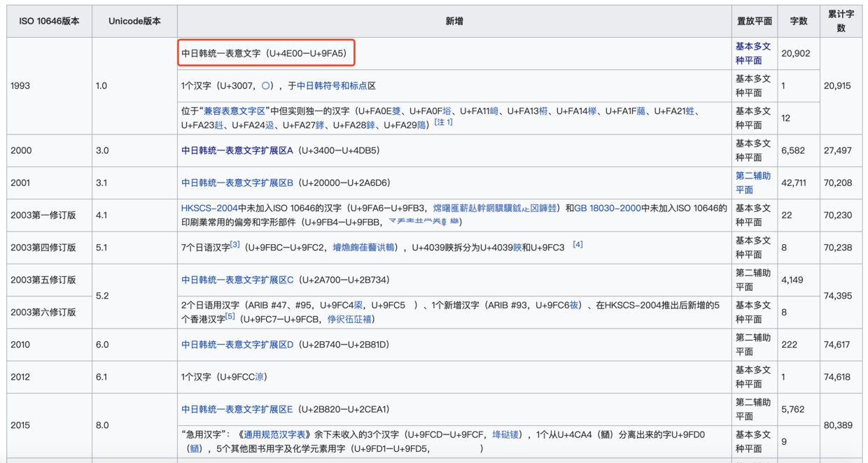Click the character link after U+FA0E
The width and height of the screenshot is (868, 463).
pyautogui.click(x=396, y=111)
